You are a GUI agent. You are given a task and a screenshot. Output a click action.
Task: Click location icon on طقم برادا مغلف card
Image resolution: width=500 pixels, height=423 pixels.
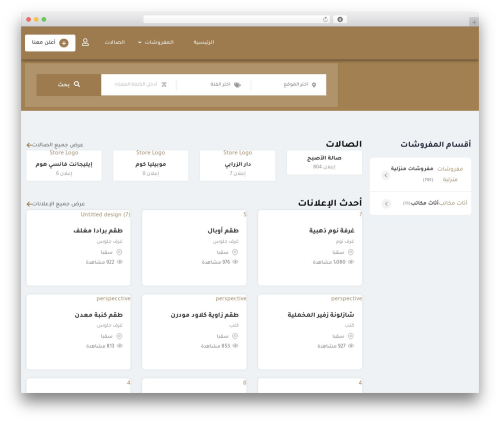(x=119, y=252)
